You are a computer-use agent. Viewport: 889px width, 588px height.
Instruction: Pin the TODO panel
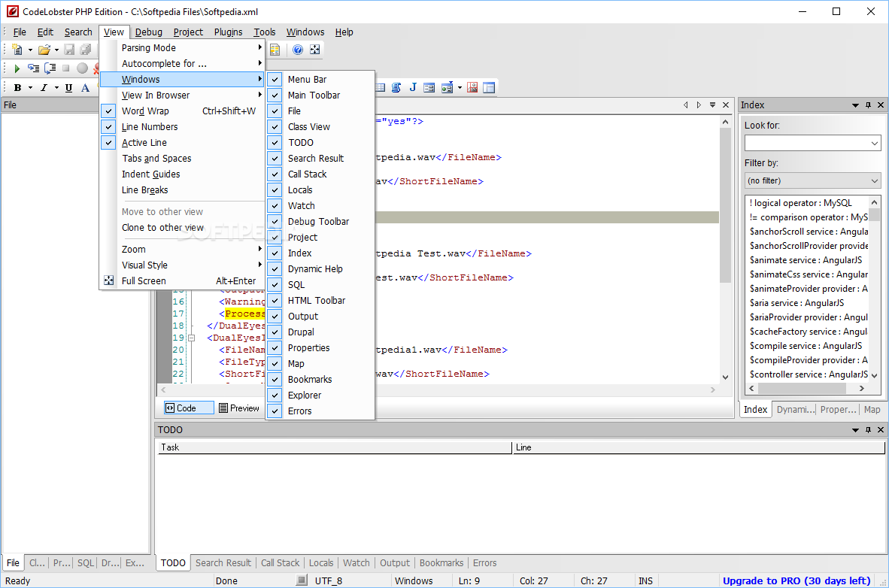pos(868,430)
